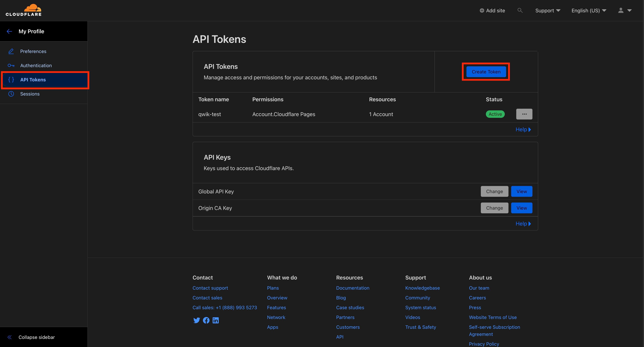This screenshot has height=347, width=644.
Task: Click the qwik-test token name
Action: tap(209, 114)
